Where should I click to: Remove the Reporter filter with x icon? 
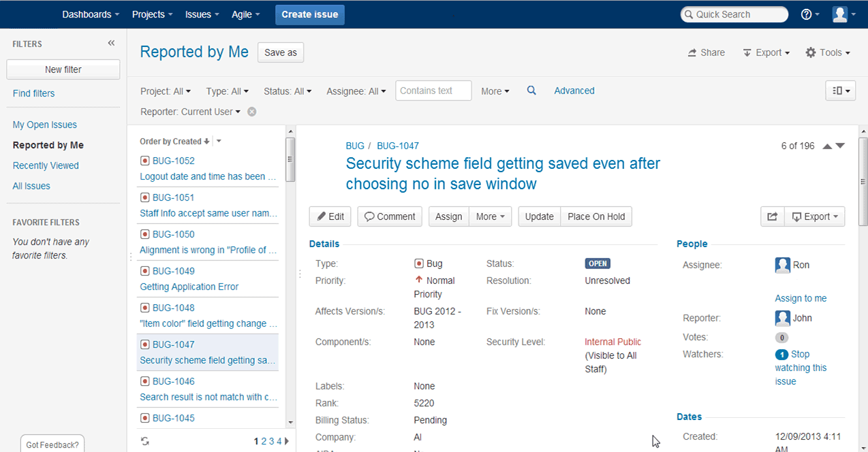(251, 112)
